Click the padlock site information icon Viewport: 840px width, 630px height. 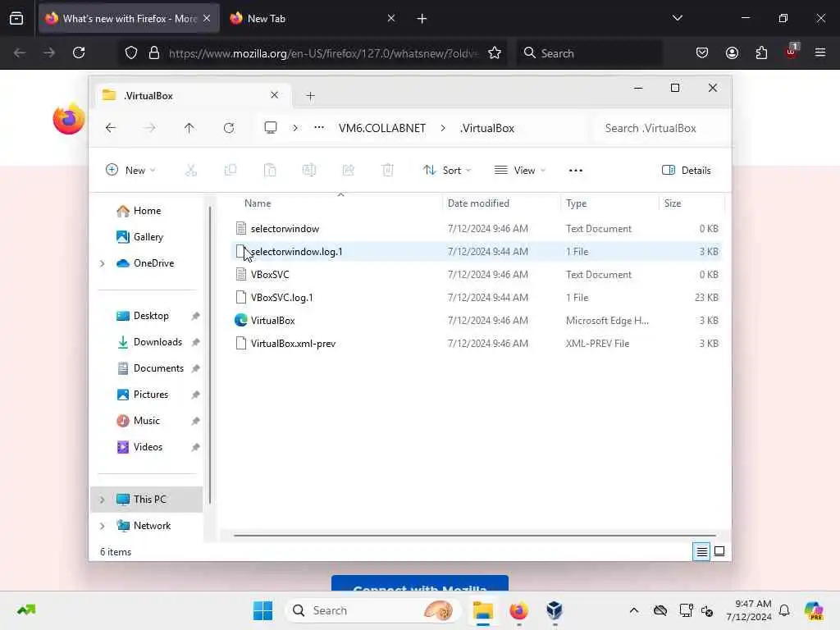coord(153,52)
